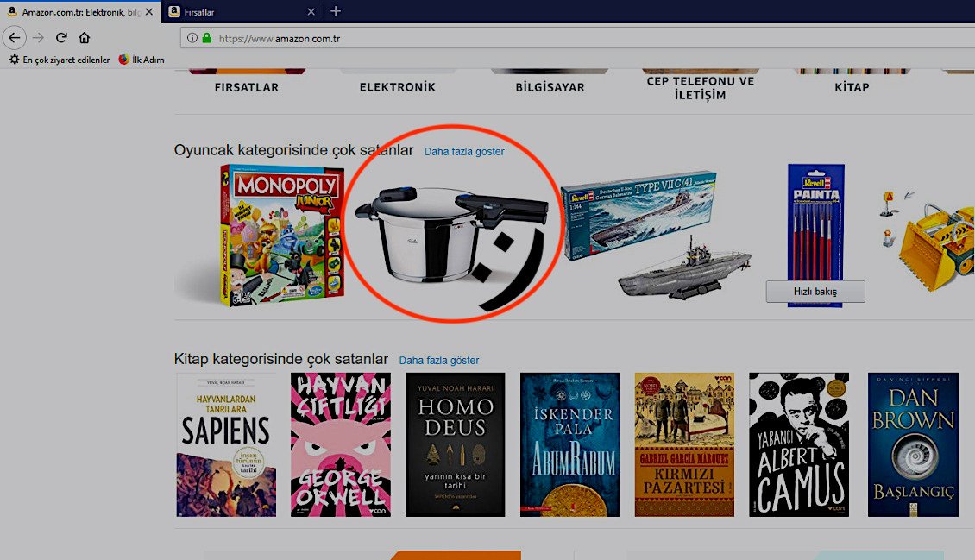Click Daha fazla göster next to Oyuncak
This screenshot has height=560, width=975.
click(464, 152)
